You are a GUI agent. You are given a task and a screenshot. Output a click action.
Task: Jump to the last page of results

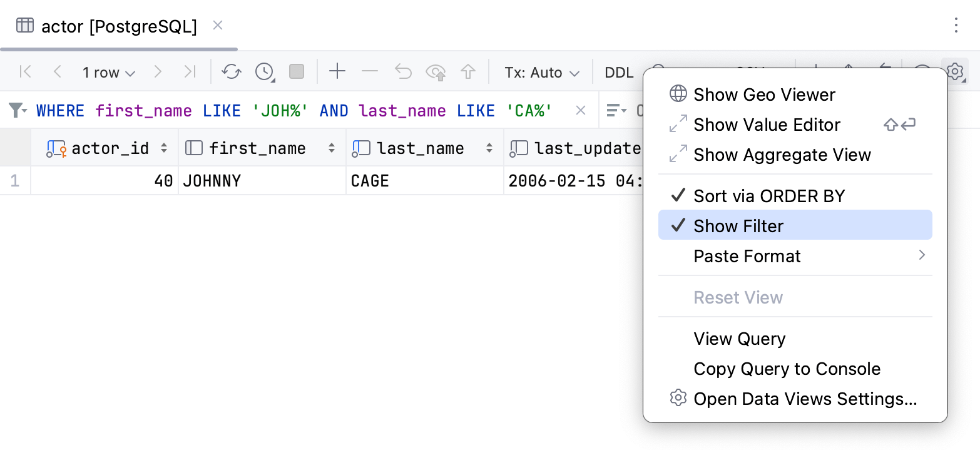tap(190, 71)
